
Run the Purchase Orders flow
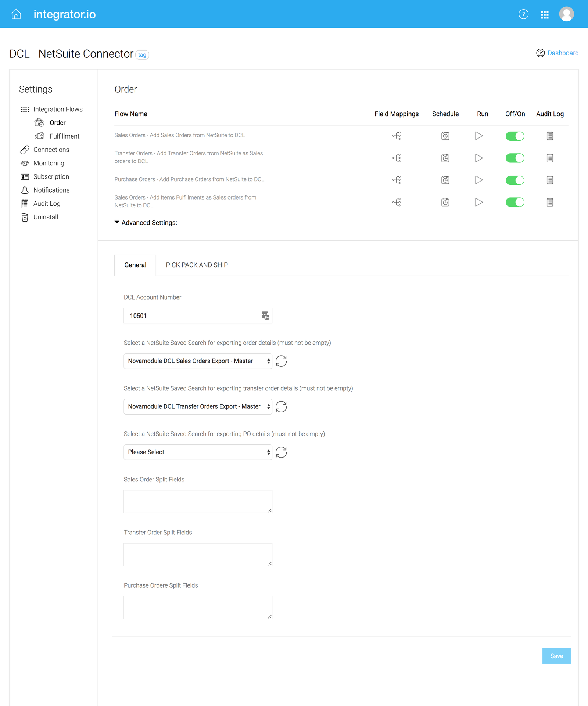pyautogui.click(x=478, y=180)
